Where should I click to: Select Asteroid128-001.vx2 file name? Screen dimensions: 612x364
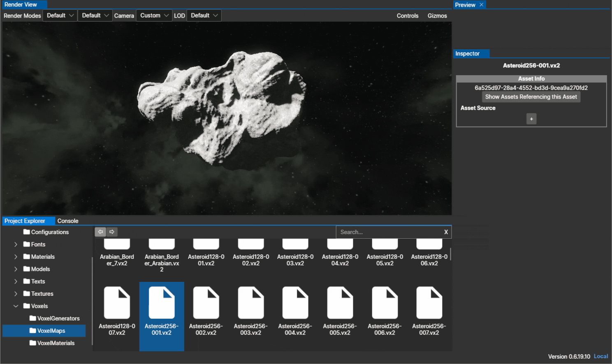click(206, 260)
